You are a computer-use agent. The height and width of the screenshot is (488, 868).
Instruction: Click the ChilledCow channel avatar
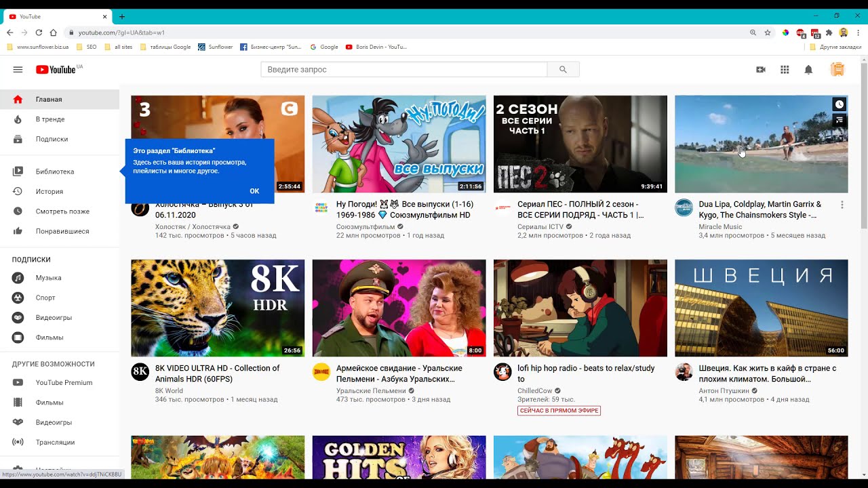[x=502, y=371]
